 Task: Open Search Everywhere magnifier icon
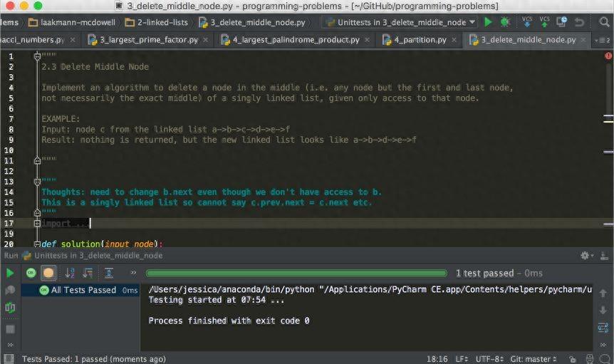coord(605,22)
